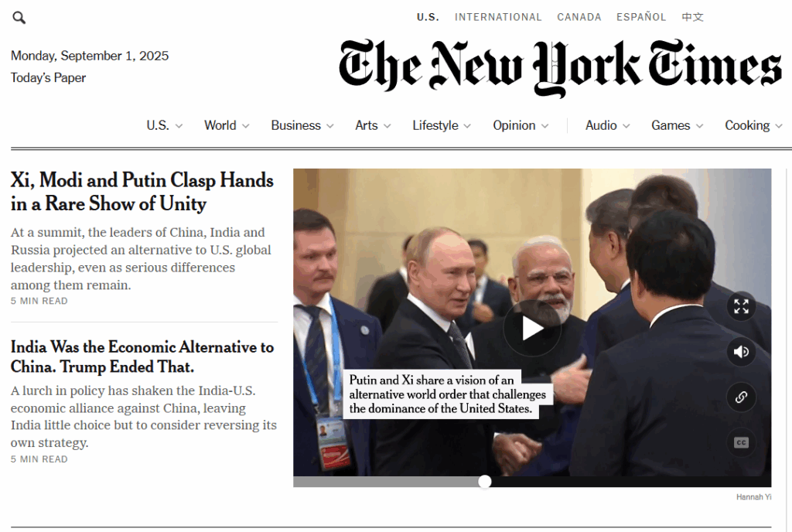
Task: Select the Español edition
Action: coord(641,17)
